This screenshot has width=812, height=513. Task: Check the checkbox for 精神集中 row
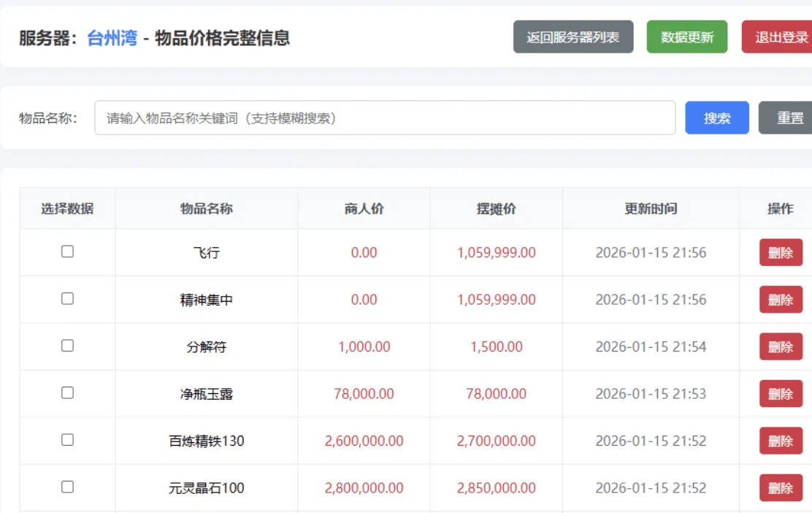click(67, 299)
